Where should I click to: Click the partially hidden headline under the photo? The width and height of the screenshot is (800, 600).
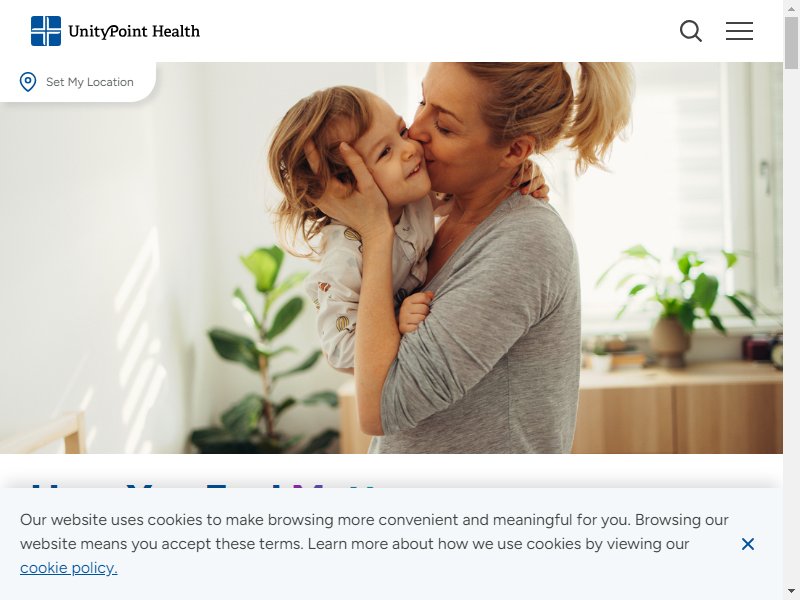pyautogui.click(x=204, y=485)
